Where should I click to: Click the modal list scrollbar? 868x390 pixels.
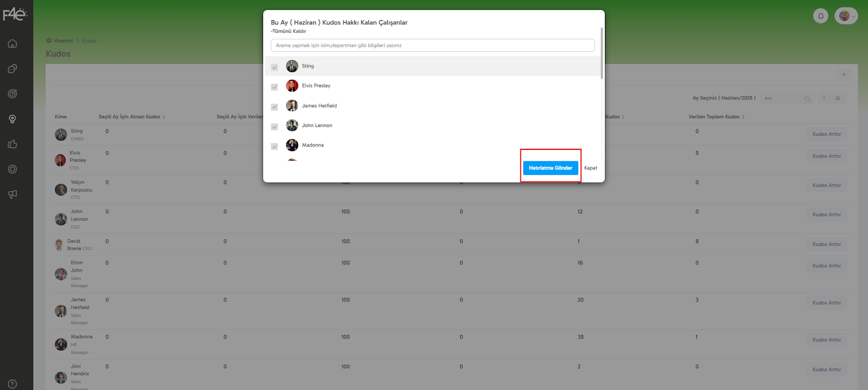coord(602,53)
